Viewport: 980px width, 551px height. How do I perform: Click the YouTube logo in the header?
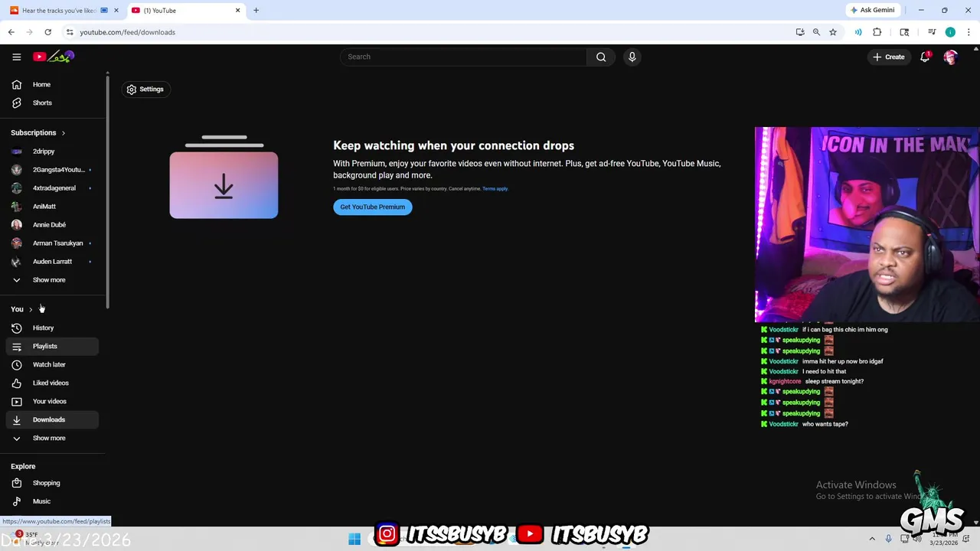click(54, 57)
